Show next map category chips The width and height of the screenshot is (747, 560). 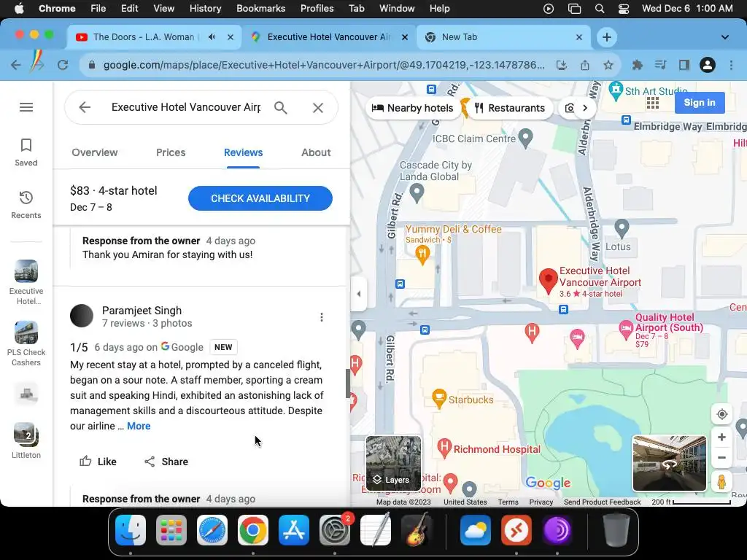pos(585,108)
